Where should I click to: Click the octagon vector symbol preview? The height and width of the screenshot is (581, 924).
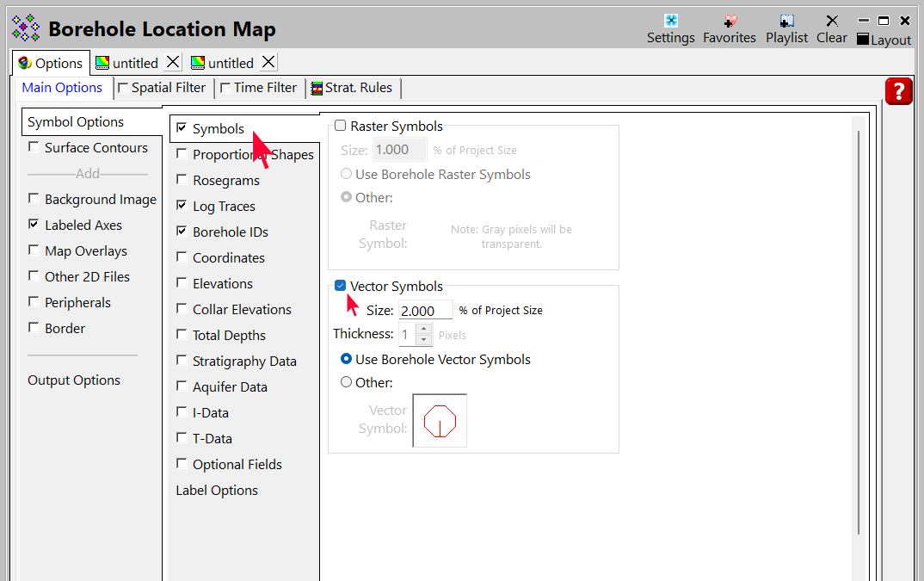coord(440,421)
